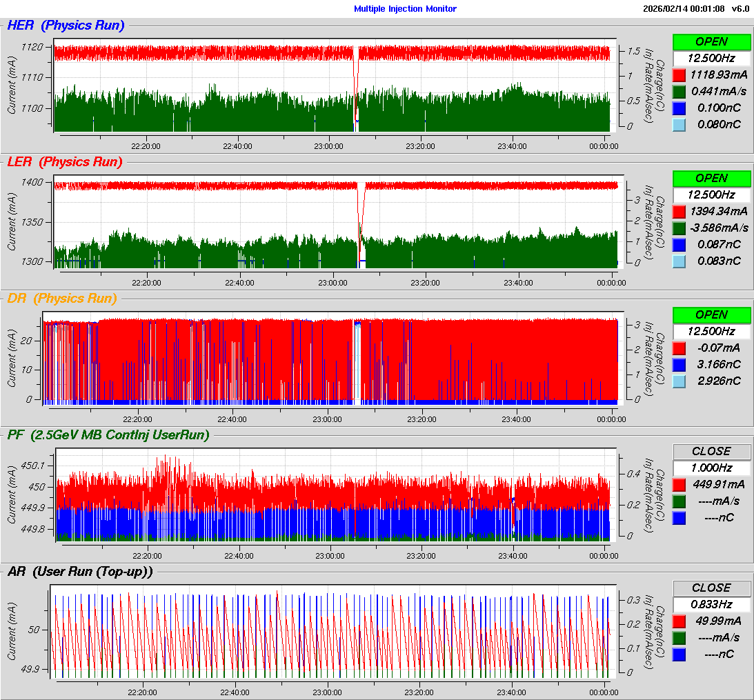Screen dimensions: 754x700
Task: Click the Multiple Injection Monitor title text
Action: pyautogui.click(x=405, y=9)
